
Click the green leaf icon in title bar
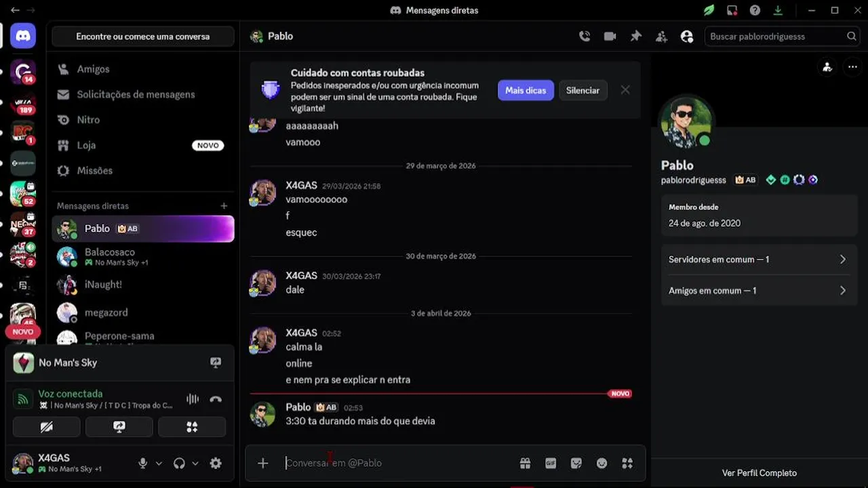[x=709, y=10]
